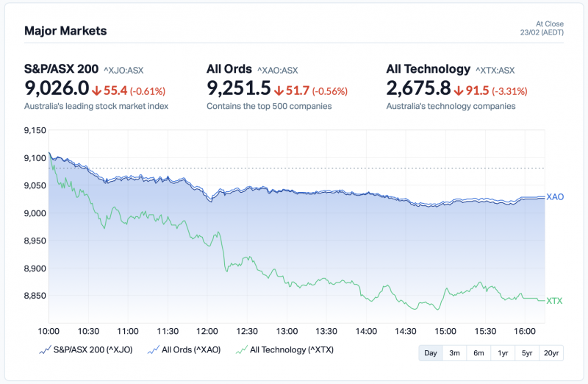Click the red down arrow beside 91.5
The height and width of the screenshot is (384, 588).
(458, 91)
